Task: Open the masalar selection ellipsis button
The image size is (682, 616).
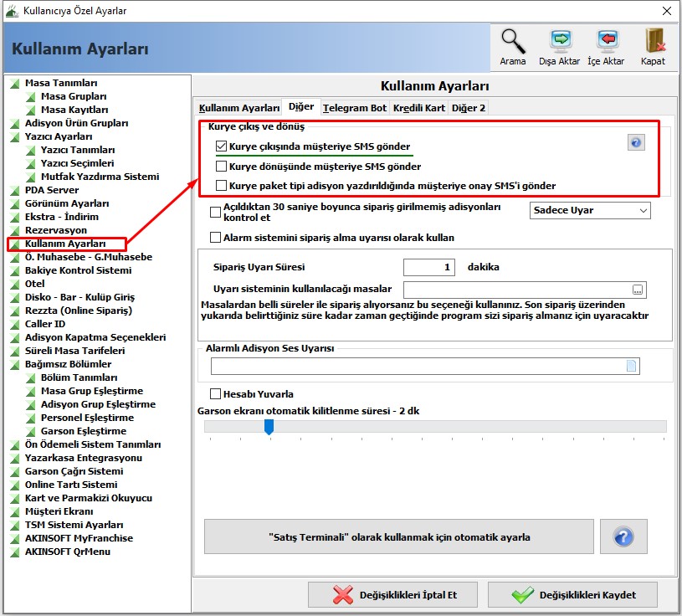Action: pyautogui.click(x=638, y=290)
